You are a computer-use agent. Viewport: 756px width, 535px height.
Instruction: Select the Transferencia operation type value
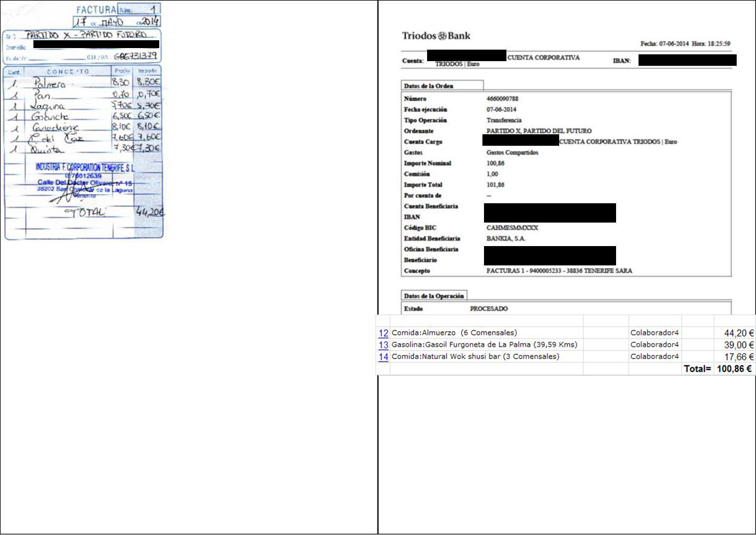point(504,120)
